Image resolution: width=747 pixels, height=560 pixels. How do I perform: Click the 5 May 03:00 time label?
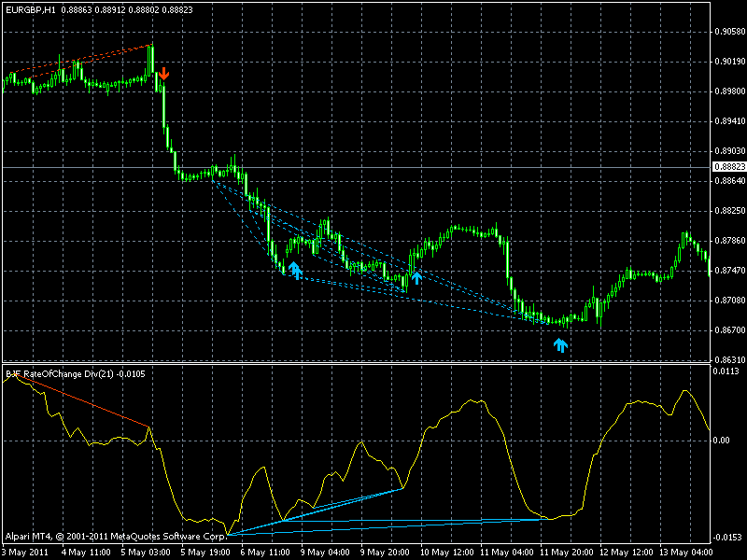click(x=146, y=553)
